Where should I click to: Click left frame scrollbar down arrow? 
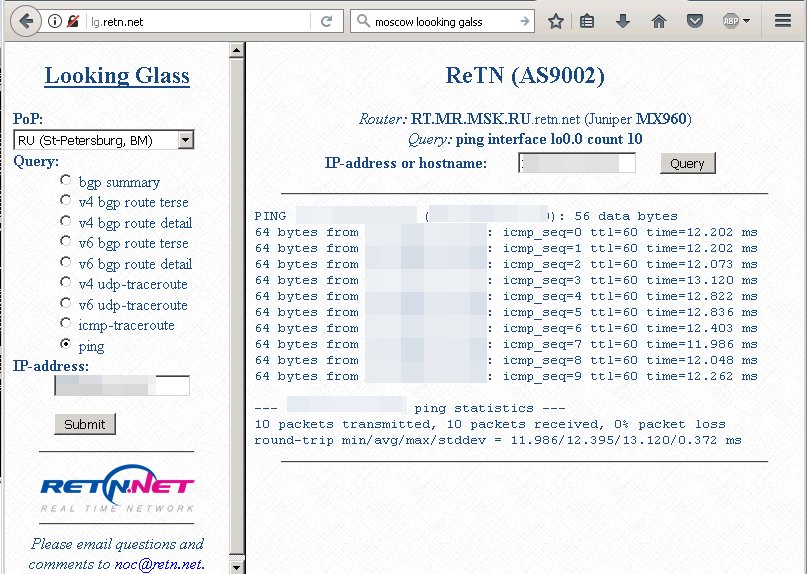pyautogui.click(x=236, y=567)
